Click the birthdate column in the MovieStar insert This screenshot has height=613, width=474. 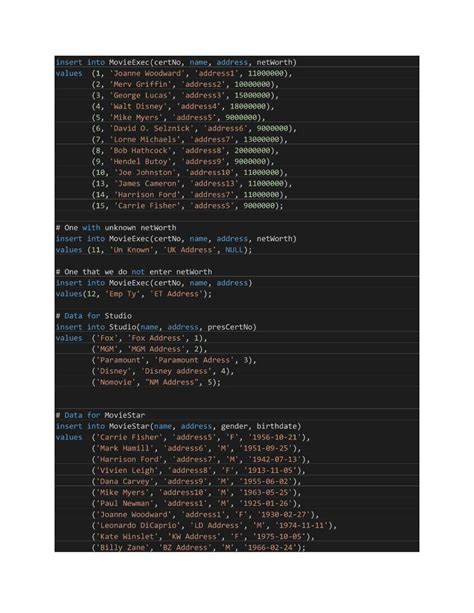tap(277, 426)
